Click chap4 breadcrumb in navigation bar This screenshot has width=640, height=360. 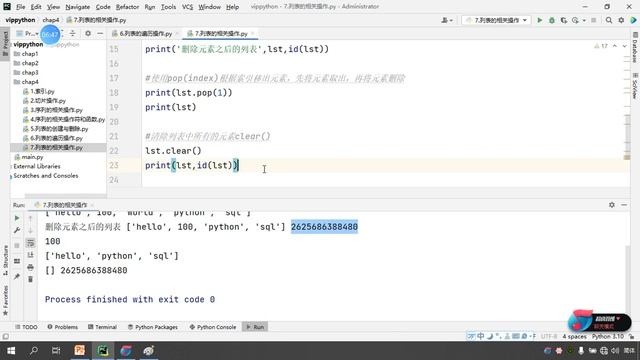coord(51,20)
